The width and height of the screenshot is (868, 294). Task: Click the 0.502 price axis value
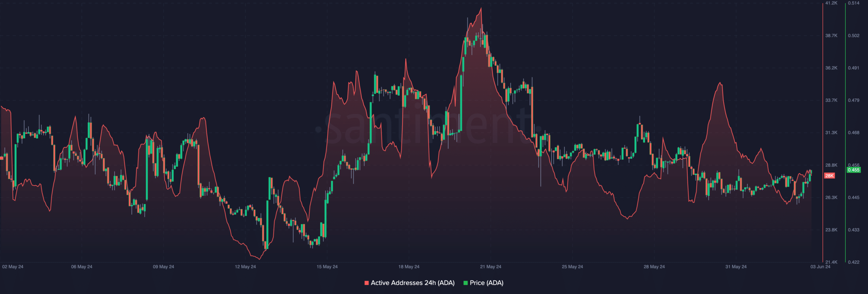tap(854, 36)
